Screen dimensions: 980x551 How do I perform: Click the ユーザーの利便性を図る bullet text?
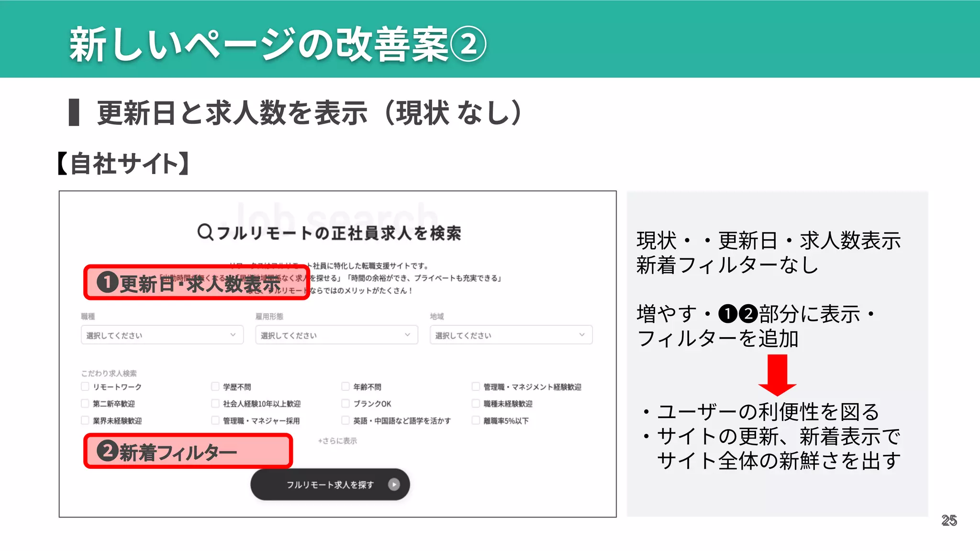click(x=768, y=412)
